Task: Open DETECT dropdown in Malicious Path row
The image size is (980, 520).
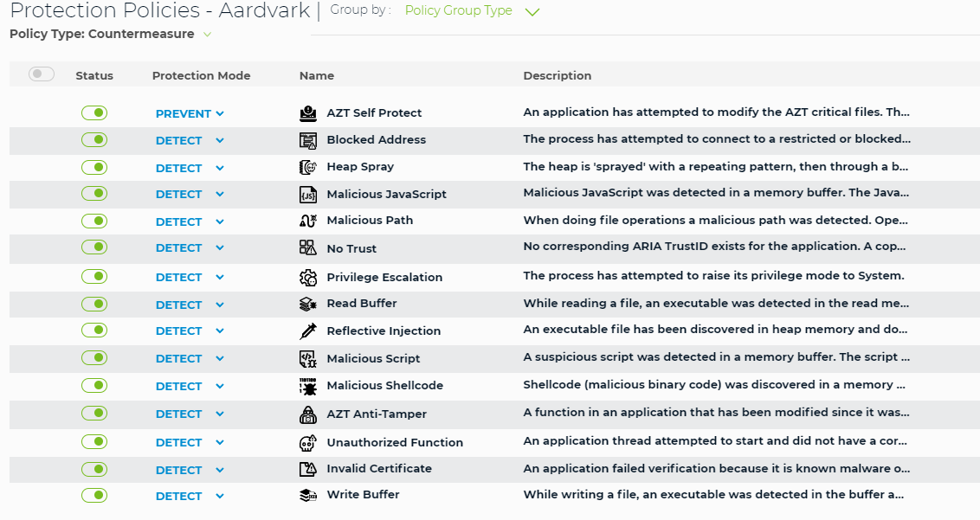Action: click(x=190, y=221)
